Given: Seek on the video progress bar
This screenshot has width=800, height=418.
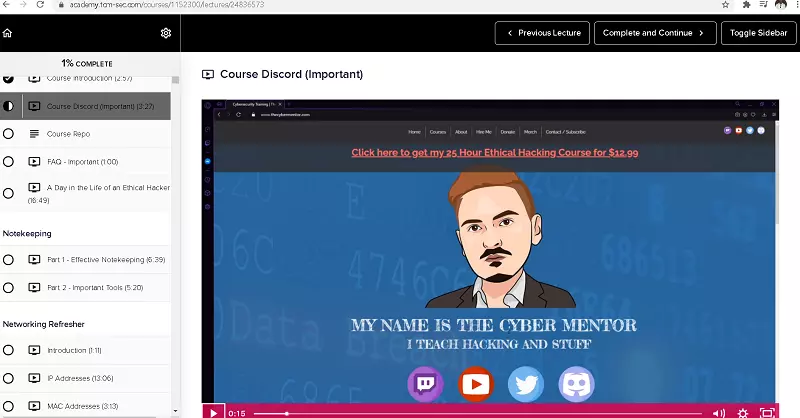Looking at the screenshot, I should [x=480, y=412].
